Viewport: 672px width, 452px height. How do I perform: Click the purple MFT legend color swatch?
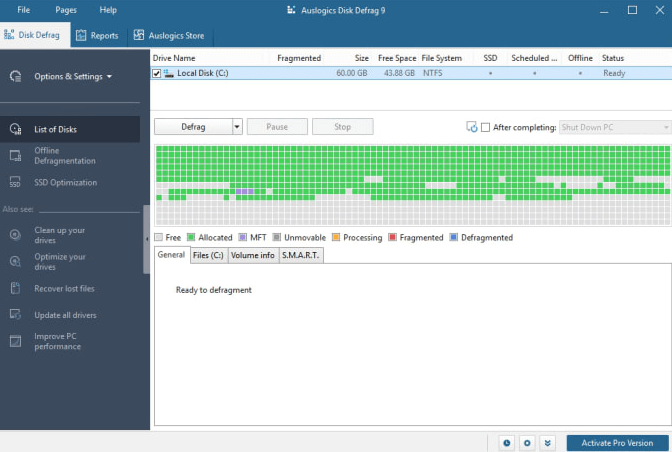(242, 238)
